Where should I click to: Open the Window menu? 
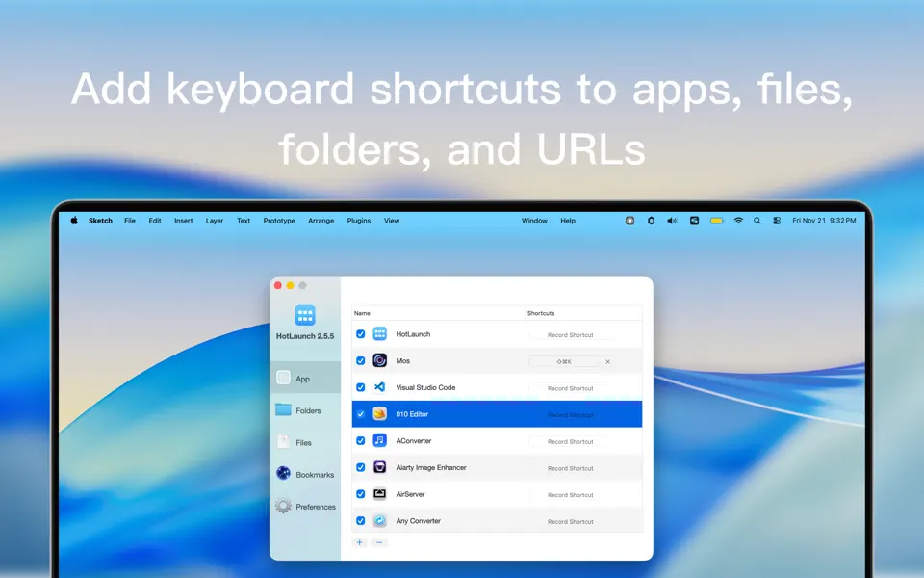534,221
